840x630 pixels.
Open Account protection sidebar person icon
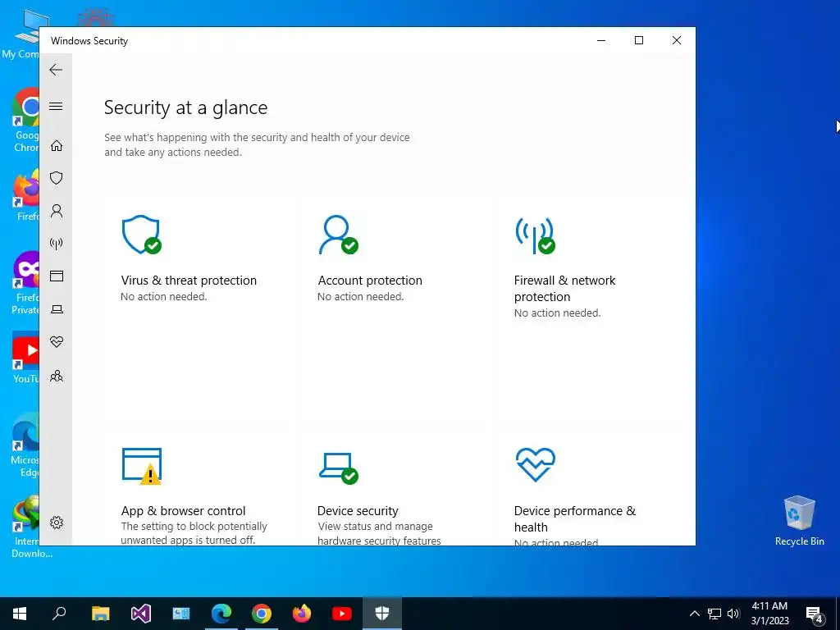click(x=57, y=211)
